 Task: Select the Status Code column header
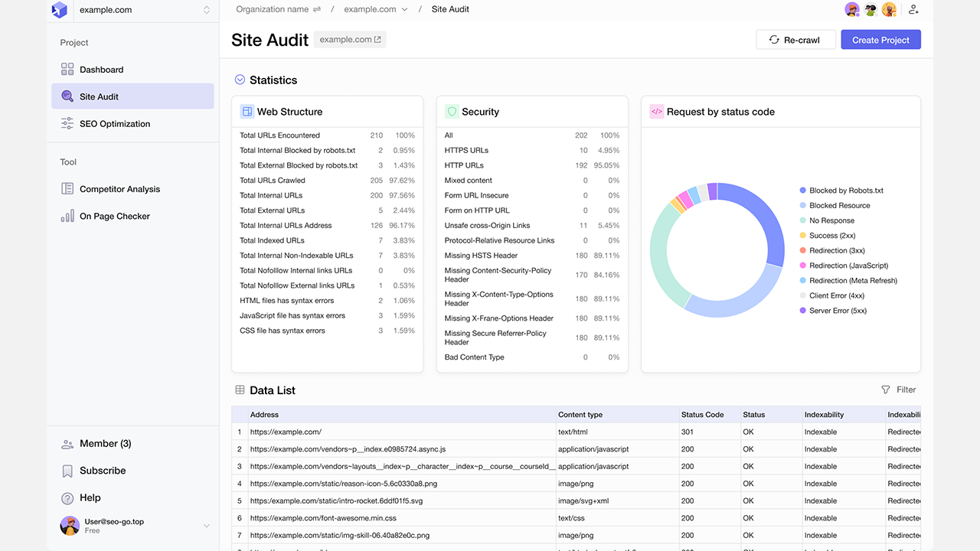coord(702,415)
